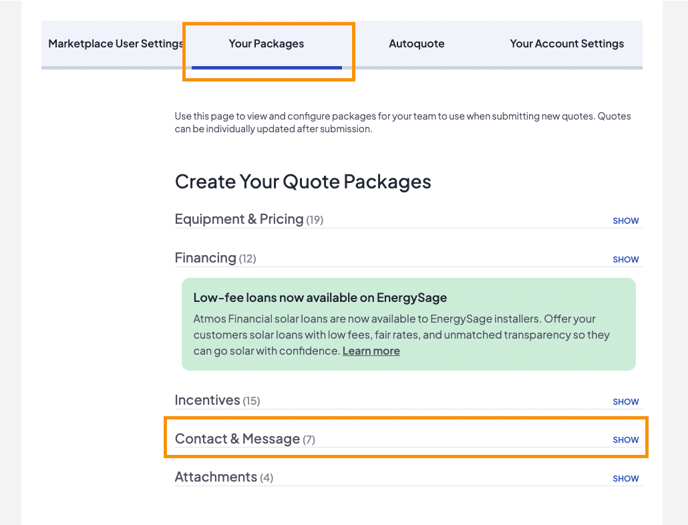The width and height of the screenshot is (688, 525).
Task: Follow the Learn more link
Action: [x=371, y=351]
